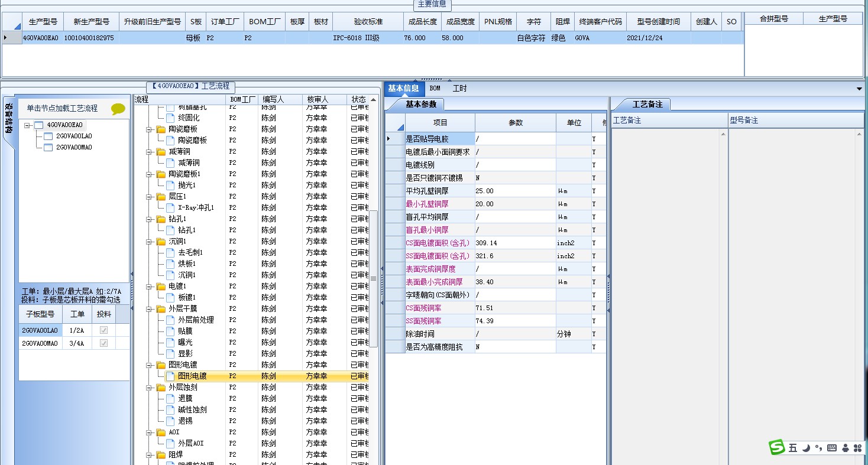The width and height of the screenshot is (868, 465).
Task: Click the yellow speech bubble icon
Action: pyautogui.click(x=118, y=109)
